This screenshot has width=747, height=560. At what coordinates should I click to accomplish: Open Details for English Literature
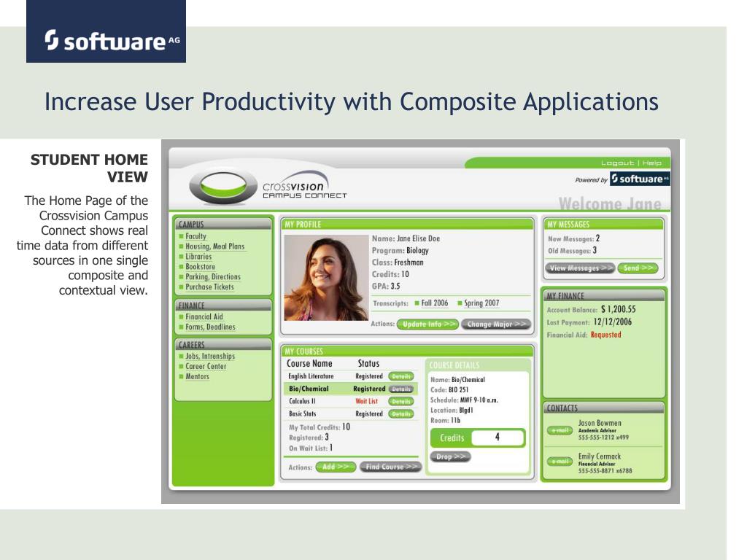pyautogui.click(x=400, y=376)
